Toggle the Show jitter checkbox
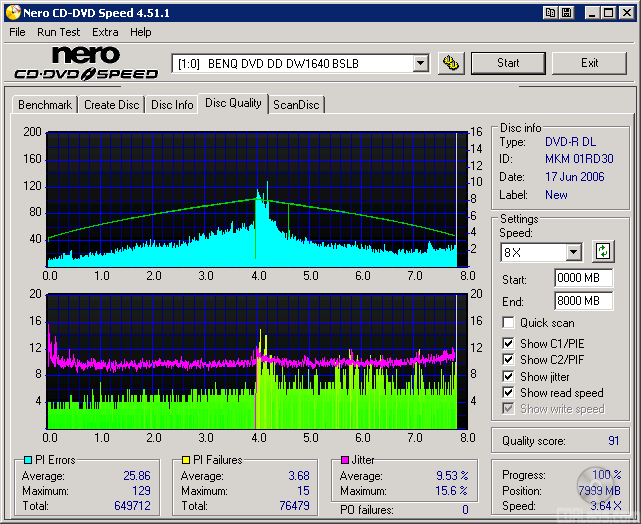This screenshot has width=641, height=524. [x=509, y=377]
